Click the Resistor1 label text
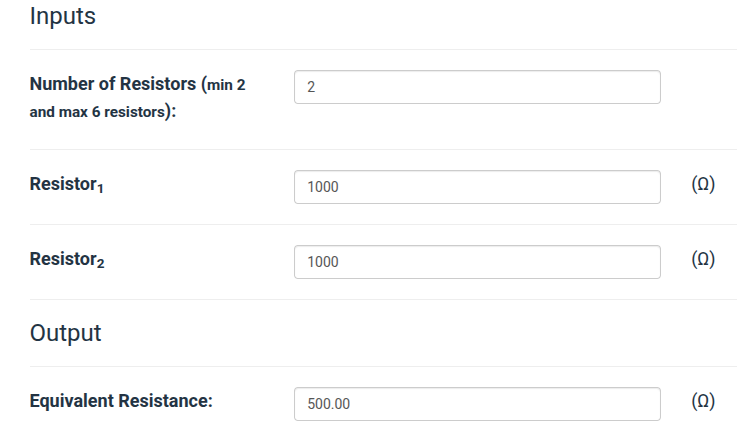Viewport: 737px width, 440px height. (66, 186)
